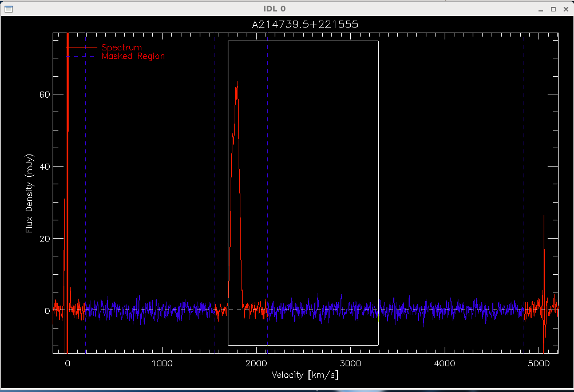The height and width of the screenshot is (392, 574).
Task: Click the Masked Region legend label
Action: click(133, 56)
